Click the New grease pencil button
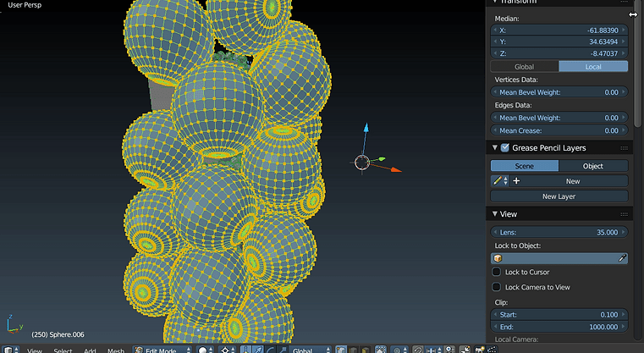The image size is (644, 353). pyautogui.click(x=569, y=181)
